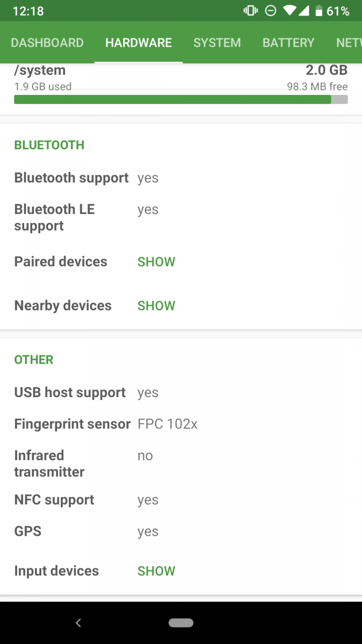This screenshot has width=362, height=644.
Task: Show nearby Bluetooth devices
Action: [x=156, y=305]
